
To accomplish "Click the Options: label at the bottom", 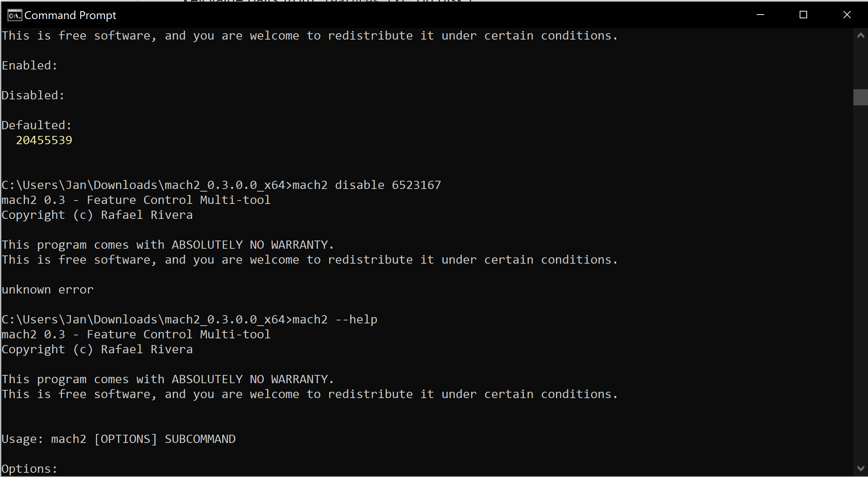I will (x=29, y=468).
